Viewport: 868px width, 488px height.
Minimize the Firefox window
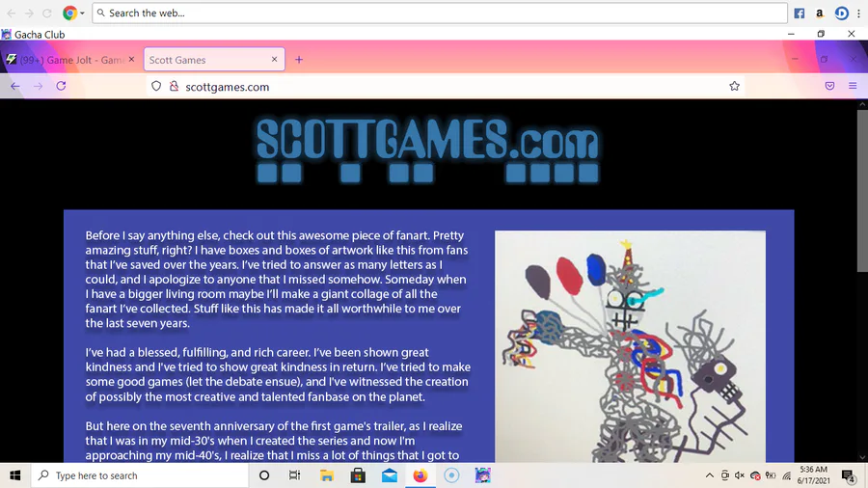[795, 59]
